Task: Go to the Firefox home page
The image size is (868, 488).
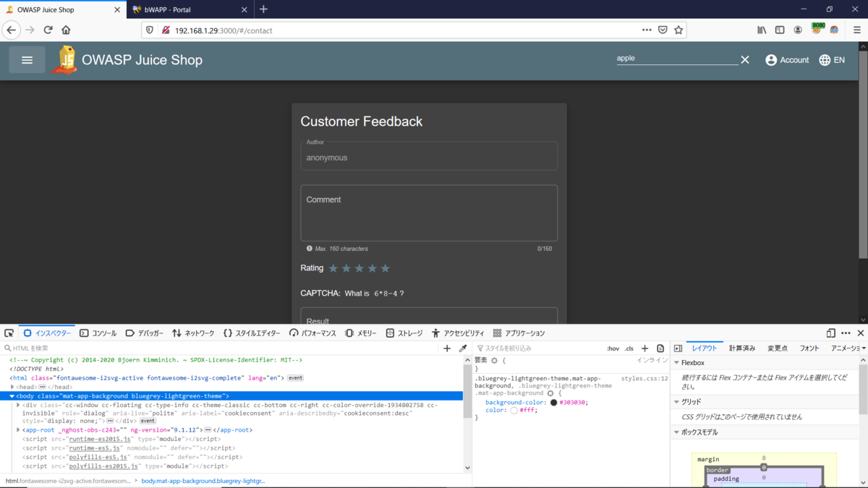Action: (66, 30)
